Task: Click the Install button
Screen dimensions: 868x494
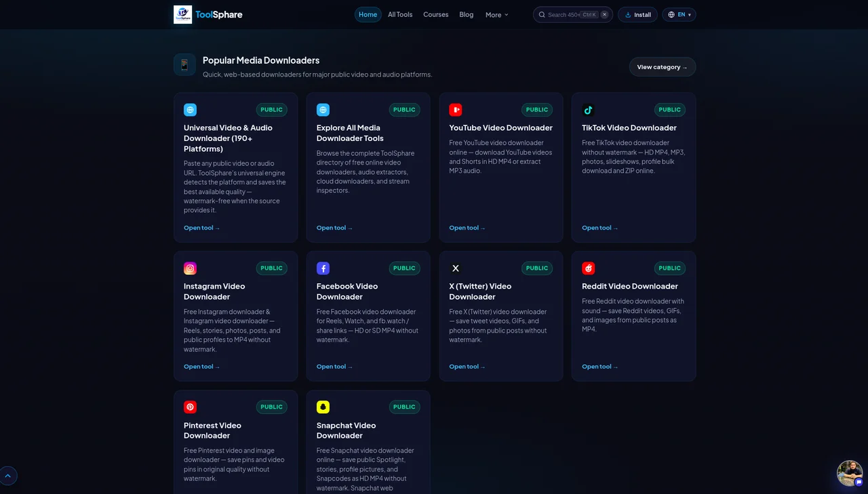Action: [x=637, y=14]
